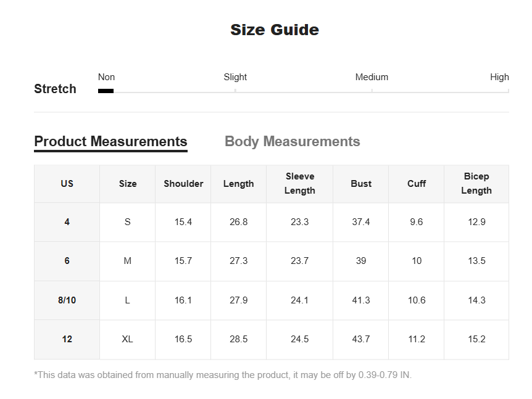Viewport: 532px width, 399px height.
Task: Click the Size Guide heading
Action: coord(275,30)
